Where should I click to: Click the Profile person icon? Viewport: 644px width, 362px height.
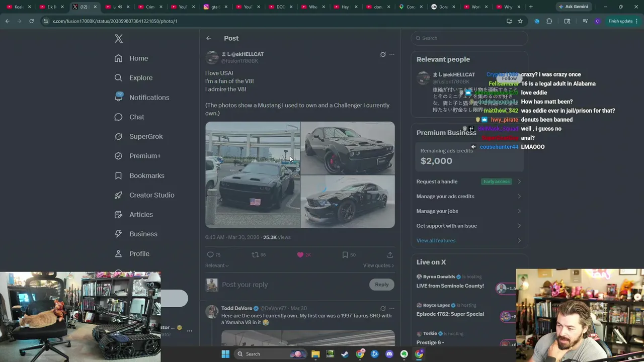118,254
